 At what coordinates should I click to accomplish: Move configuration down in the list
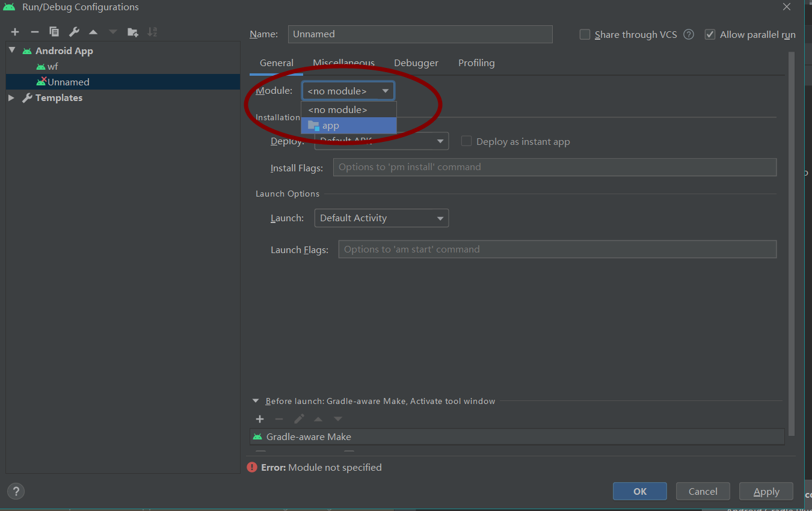pos(112,32)
